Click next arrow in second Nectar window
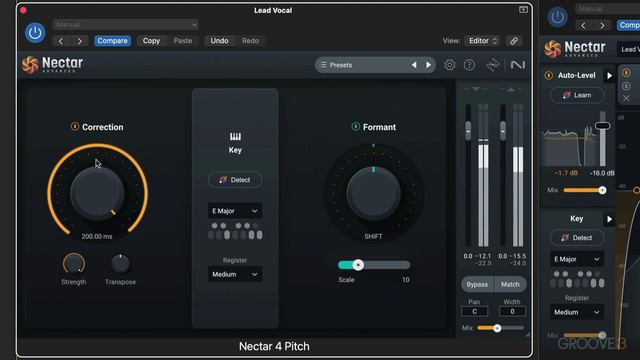 click(602, 26)
